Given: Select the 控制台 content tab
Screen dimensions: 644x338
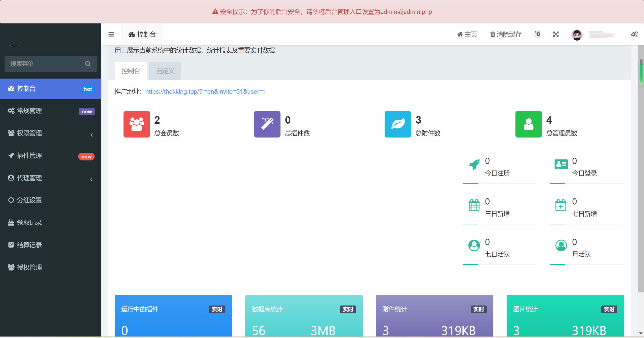Looking at the screenshot, I should click(x=131, y=71).
